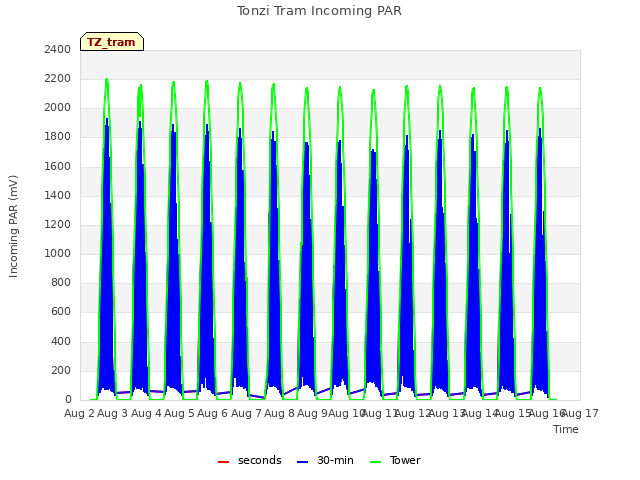Select the green Tower legend swatch
The image size is (640, 480).
(x=376, y=462)
